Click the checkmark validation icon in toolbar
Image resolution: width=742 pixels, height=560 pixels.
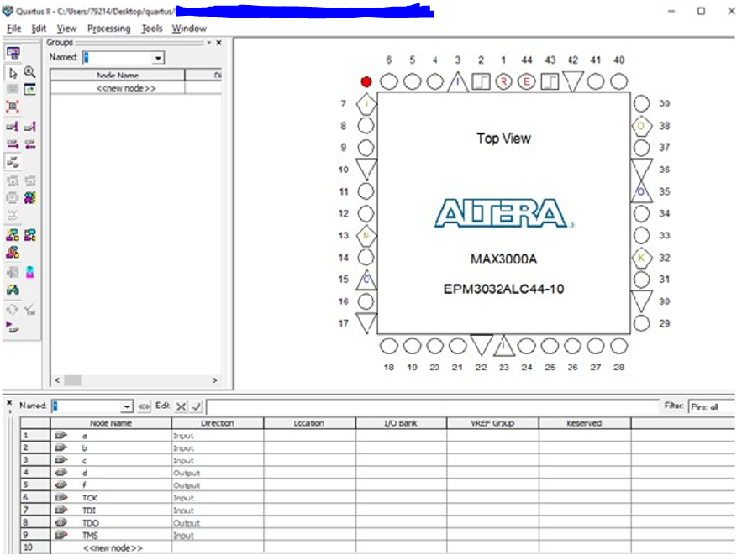pos(29,310)
